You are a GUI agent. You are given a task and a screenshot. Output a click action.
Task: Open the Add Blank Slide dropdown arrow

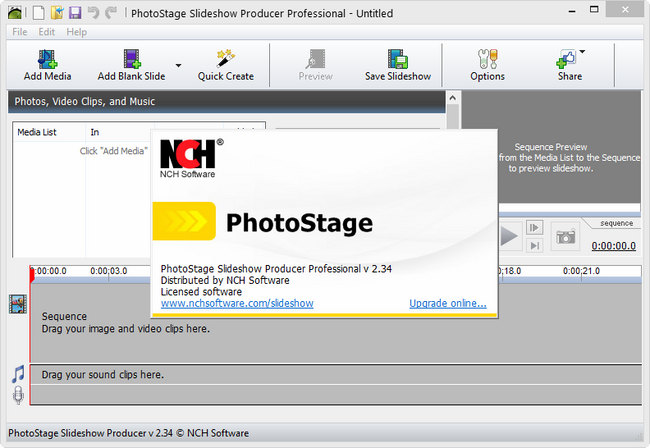[x=178, y=65]
